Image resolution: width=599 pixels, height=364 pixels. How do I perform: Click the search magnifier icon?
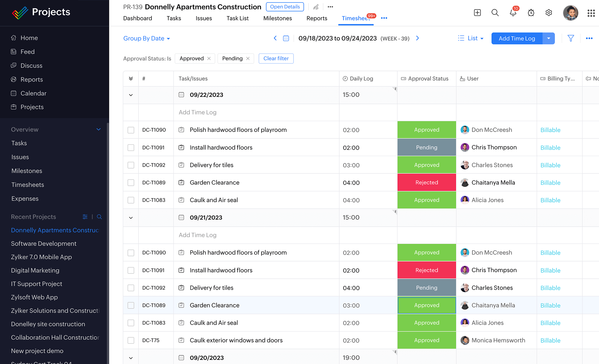pyautogui.click(x=495, y=12)
